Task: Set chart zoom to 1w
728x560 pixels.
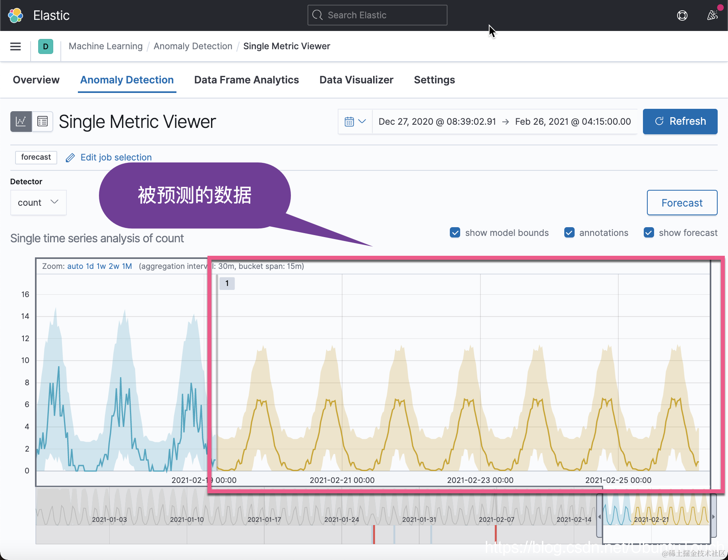Action: pyautogui.click(x=101, y=266)
